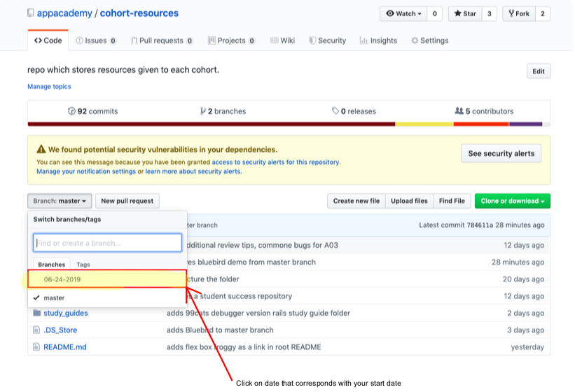Open access to security alerts link
This screenshot has width=575, height=392.
[276, 162]
